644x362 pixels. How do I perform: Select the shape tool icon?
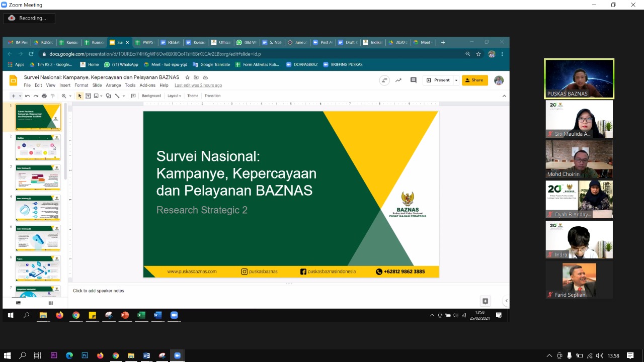pos(108,96)
